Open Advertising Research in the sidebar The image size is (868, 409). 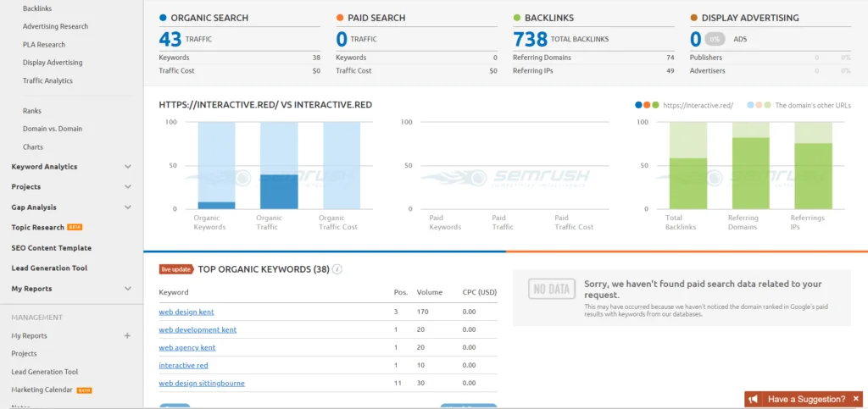tap(55, 26)
